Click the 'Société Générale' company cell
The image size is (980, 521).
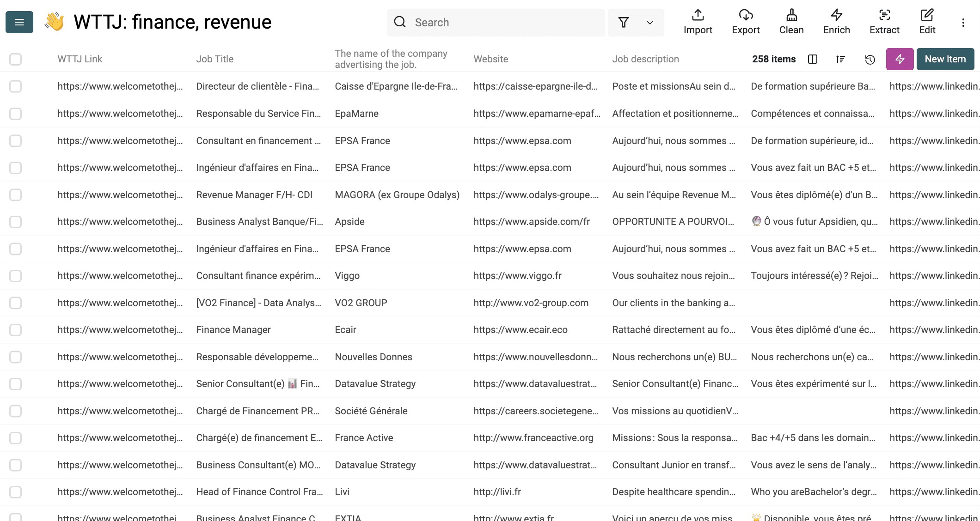coord(371,411)
